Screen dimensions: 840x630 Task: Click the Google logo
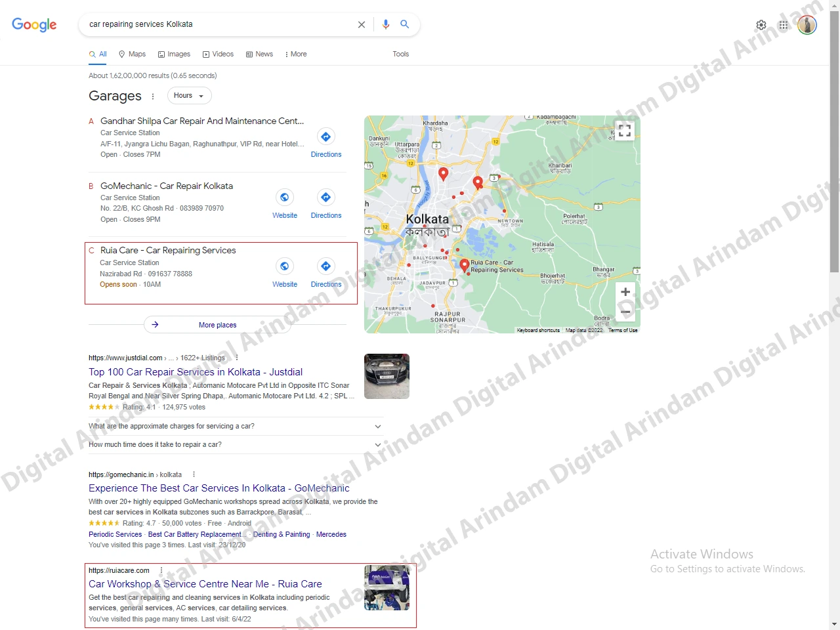click(x=34, y=24)
